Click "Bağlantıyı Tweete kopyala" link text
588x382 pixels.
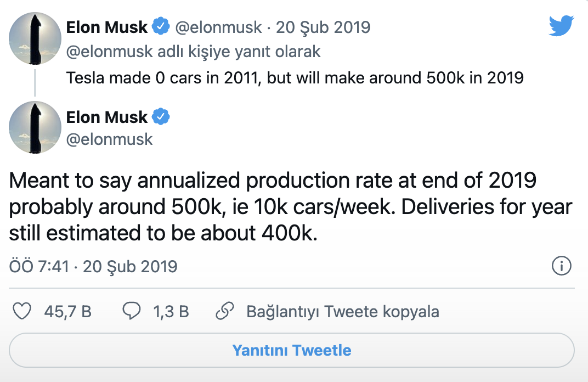[343, 312]
